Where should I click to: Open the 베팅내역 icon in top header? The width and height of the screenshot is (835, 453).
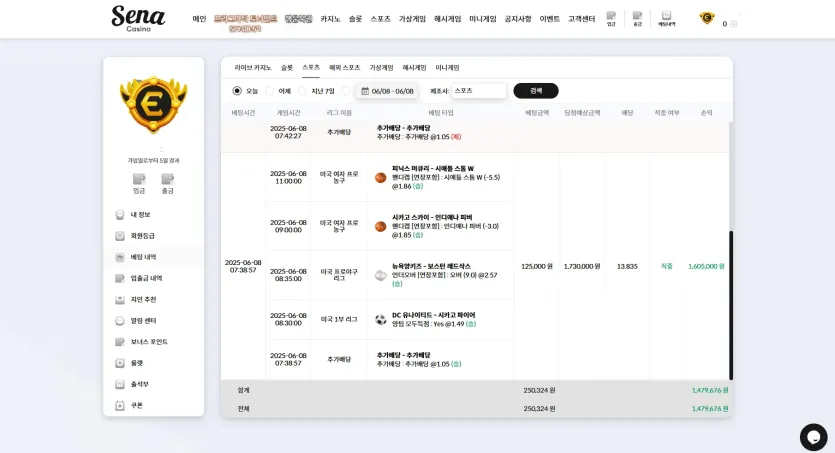click(666, 19)
